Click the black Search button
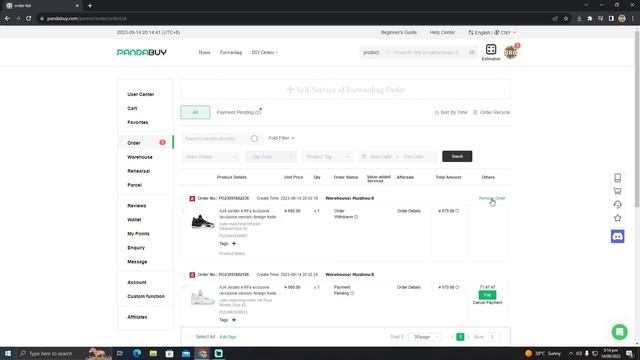The image size is (640, 360). tap(457, 156)
